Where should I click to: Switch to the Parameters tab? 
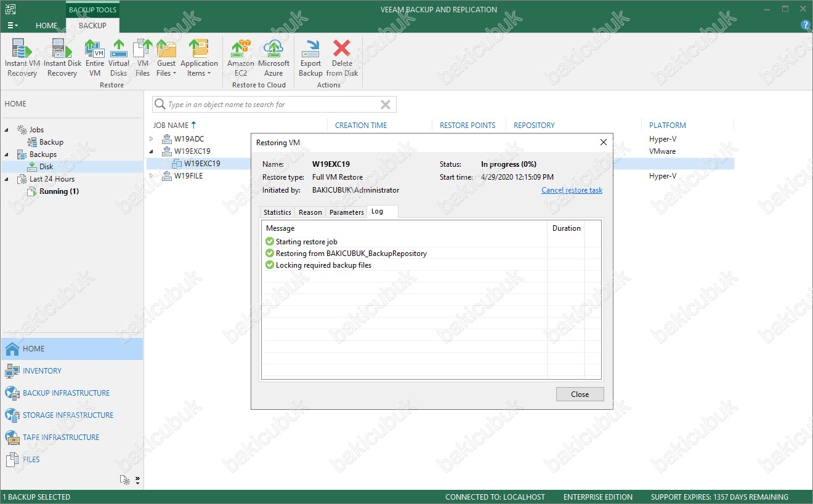346,212
